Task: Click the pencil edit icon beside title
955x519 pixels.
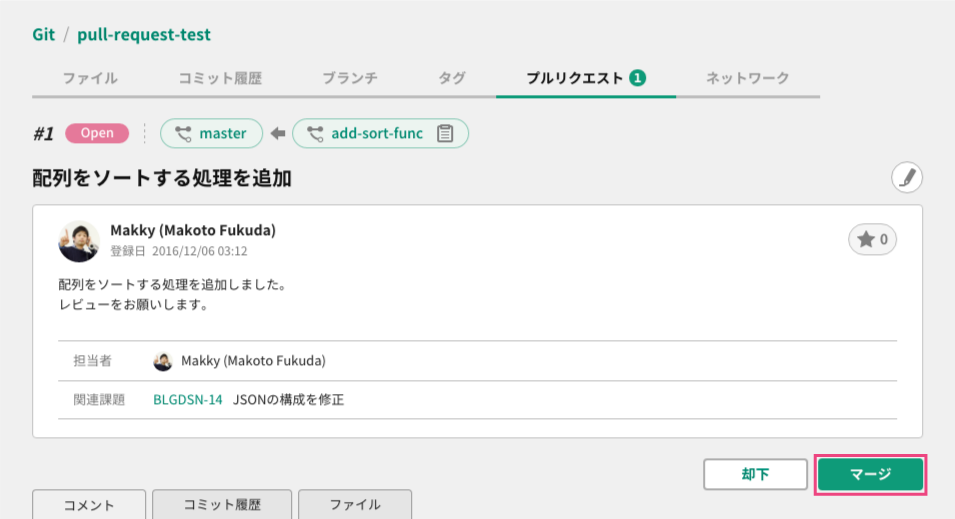Action: [907, 178]
